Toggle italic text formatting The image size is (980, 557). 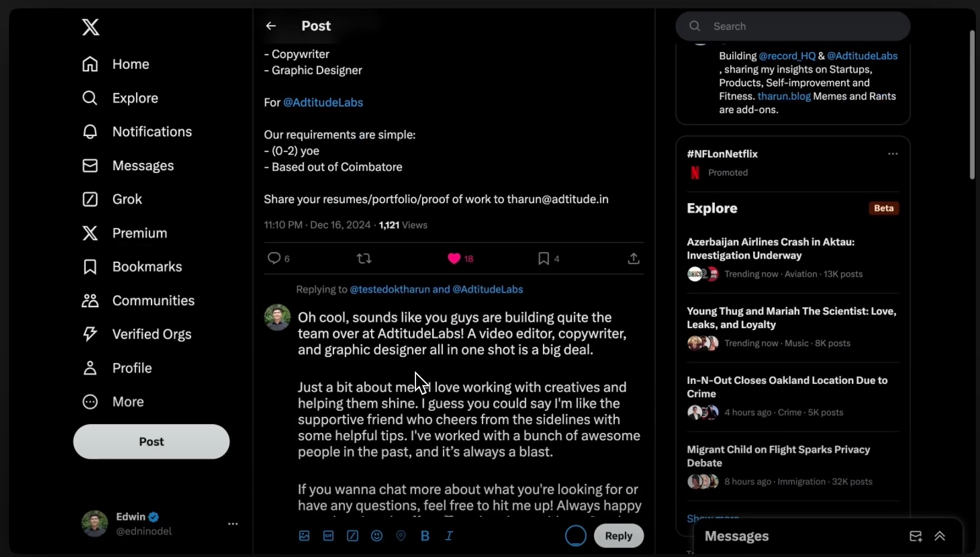[449, 536]
